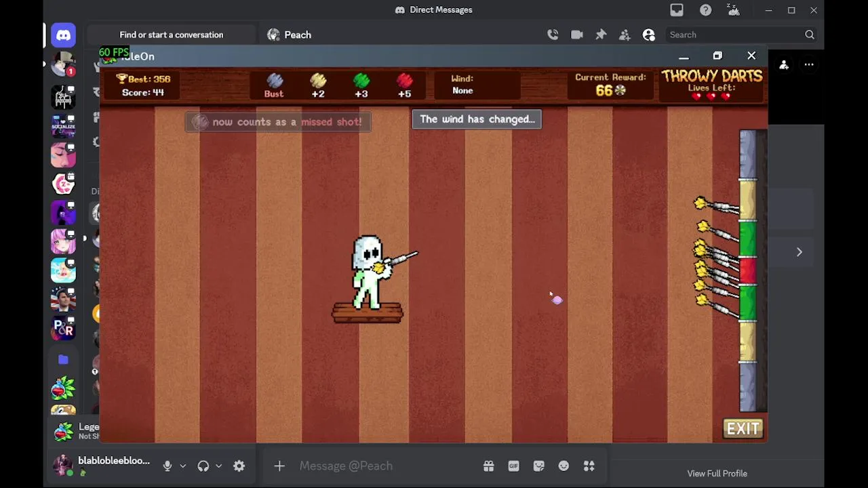Image resolution: width=868 pixels, height=488 pixels.
Task: Add friends to the DM
Action: click(x=625, y=35)
